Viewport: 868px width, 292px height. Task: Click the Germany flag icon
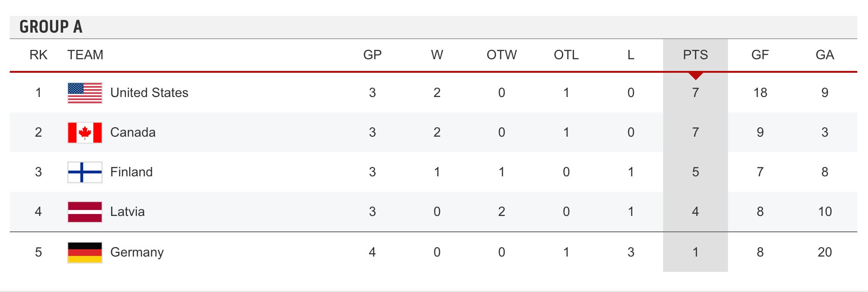[x=85, y=252]
